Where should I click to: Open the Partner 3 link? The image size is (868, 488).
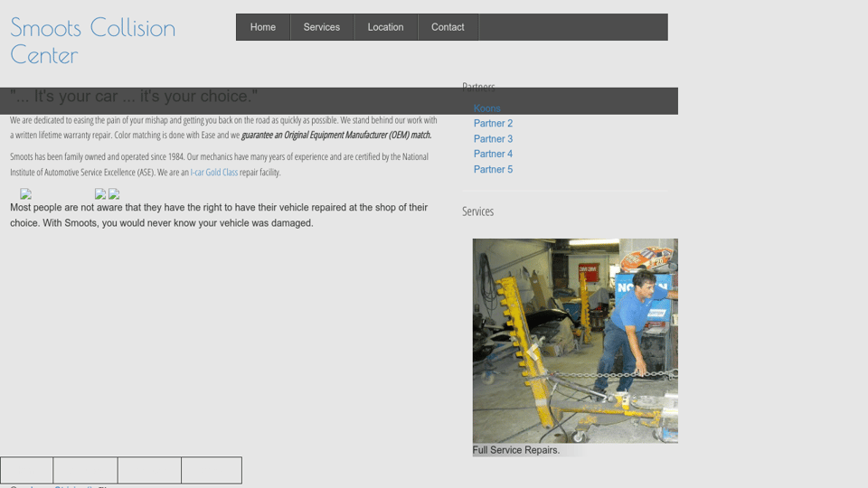493,139
